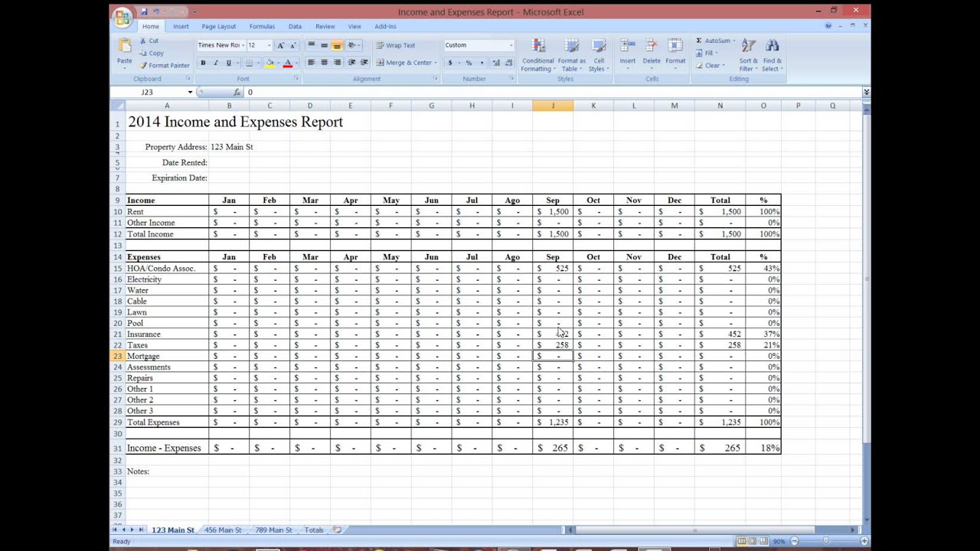This screenshot has width=980, height=551.
Task: Open the font name combo box
Action: [220, 45]
